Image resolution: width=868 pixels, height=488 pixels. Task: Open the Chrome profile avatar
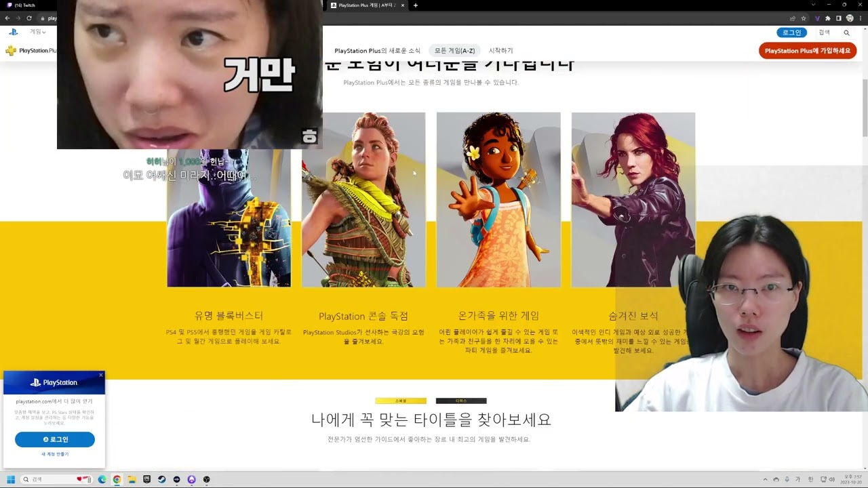(850, 18)
